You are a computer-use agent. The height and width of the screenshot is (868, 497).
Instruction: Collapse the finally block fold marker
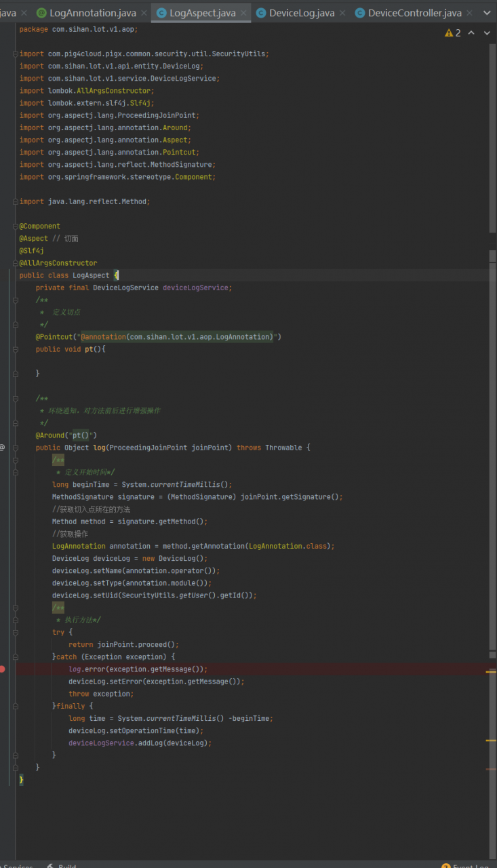click(x=15, y=706)
